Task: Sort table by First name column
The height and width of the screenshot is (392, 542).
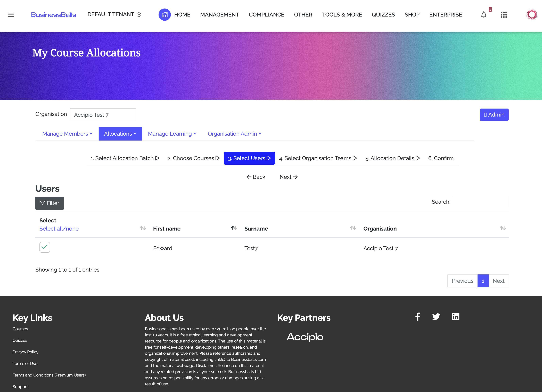Action: click(167, 228)
